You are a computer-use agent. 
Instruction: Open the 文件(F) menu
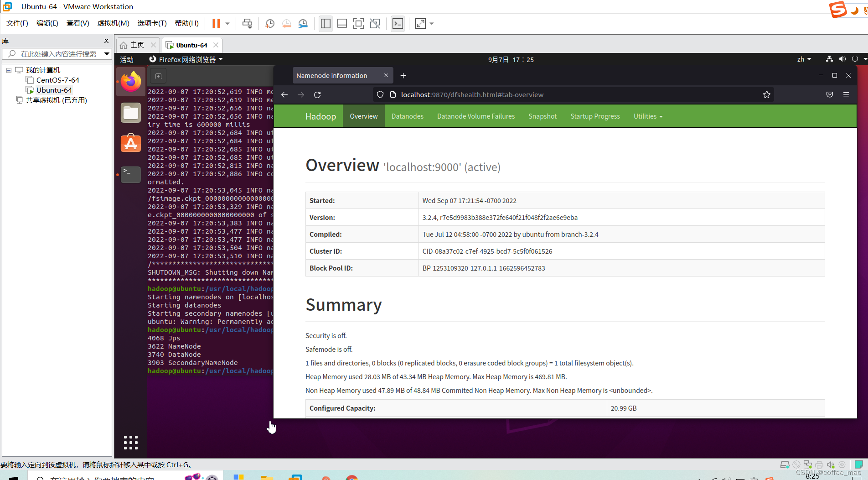[x=17, y=23]
